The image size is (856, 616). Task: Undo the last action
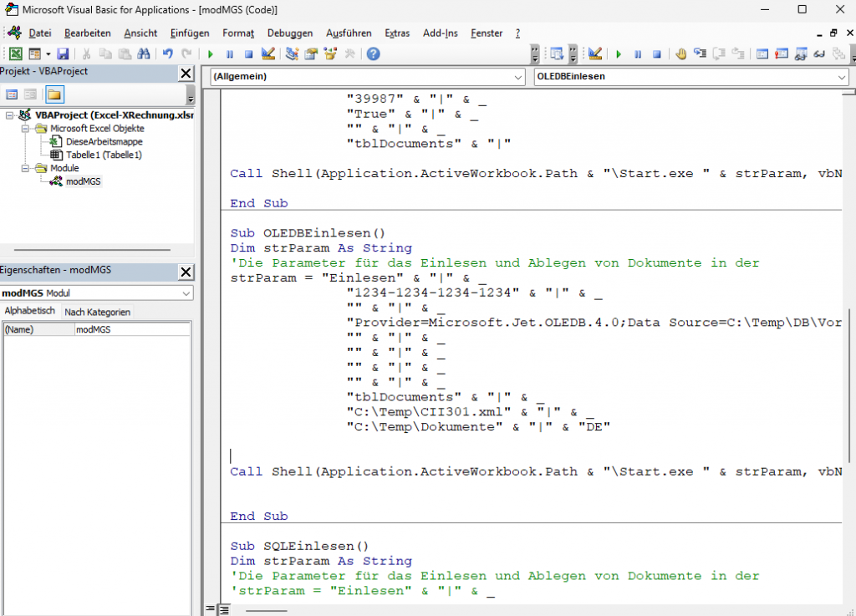point(167,53)
